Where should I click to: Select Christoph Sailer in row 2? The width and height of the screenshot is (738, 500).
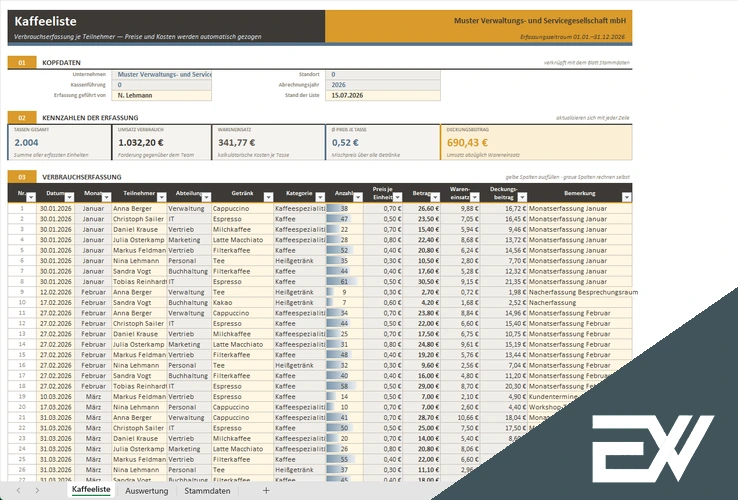pyautogui.click(x=139, y=218)
